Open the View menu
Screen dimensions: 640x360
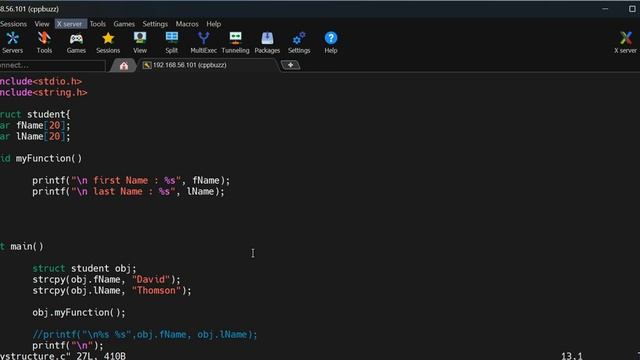[x=42, y=24]
